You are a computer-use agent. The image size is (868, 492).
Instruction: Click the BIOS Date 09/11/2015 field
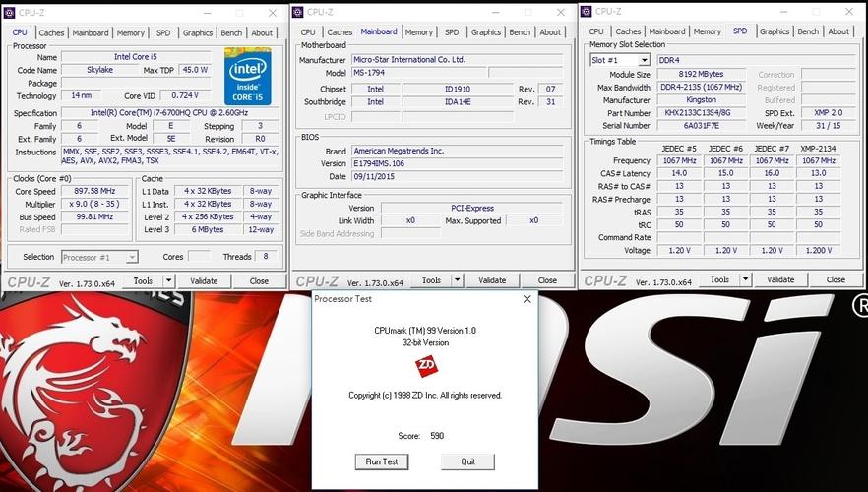coord(458,177)
